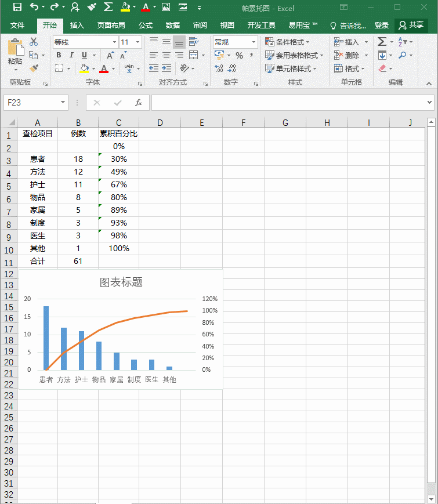Switch to the 数据 Data tab

[x=173, y=26]
